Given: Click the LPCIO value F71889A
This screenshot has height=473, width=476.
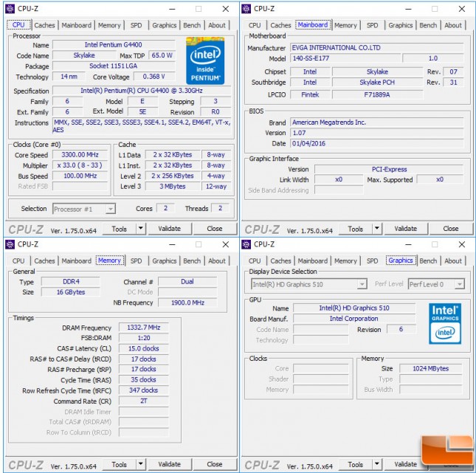Looking at the screenshot, I should 377,94.
